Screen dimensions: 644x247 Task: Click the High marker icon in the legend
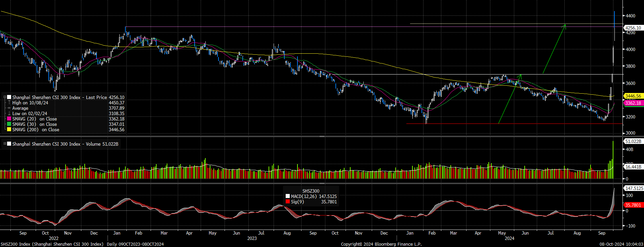pos(9,103)
